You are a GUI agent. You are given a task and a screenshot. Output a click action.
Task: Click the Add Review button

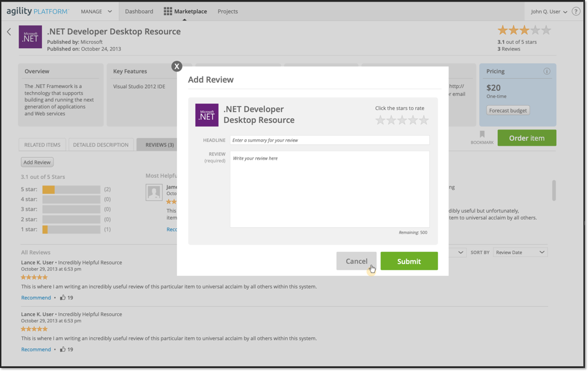37,162
